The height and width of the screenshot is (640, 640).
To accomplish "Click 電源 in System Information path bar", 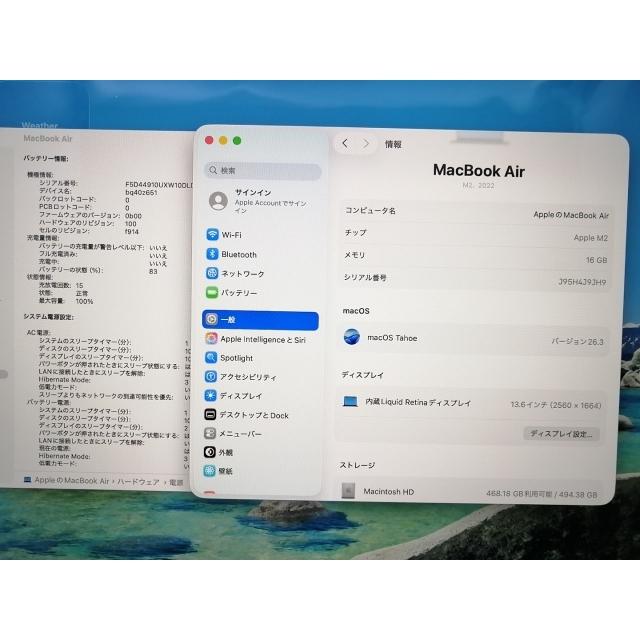I will click(176, 482).
